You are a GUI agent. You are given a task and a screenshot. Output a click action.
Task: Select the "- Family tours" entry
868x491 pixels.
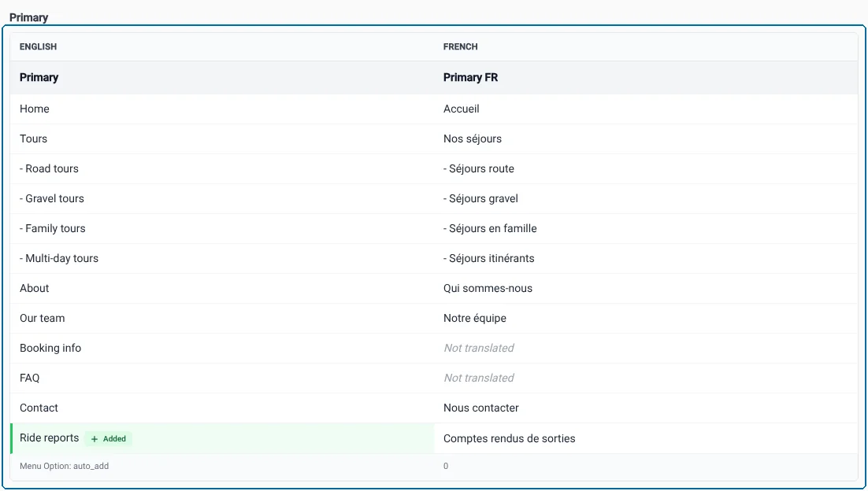pos(53,228)
